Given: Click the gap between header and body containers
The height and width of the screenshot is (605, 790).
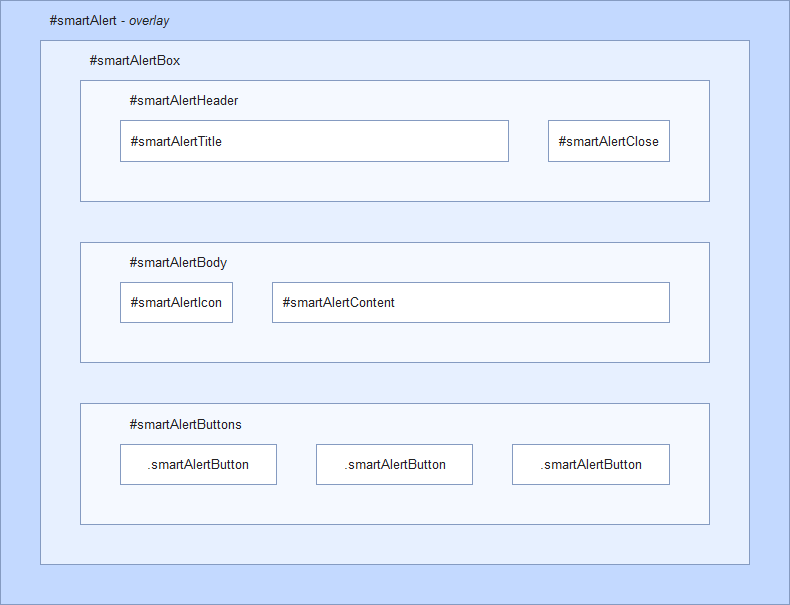Looking at the screenshot, I should (x=394, y=222).
